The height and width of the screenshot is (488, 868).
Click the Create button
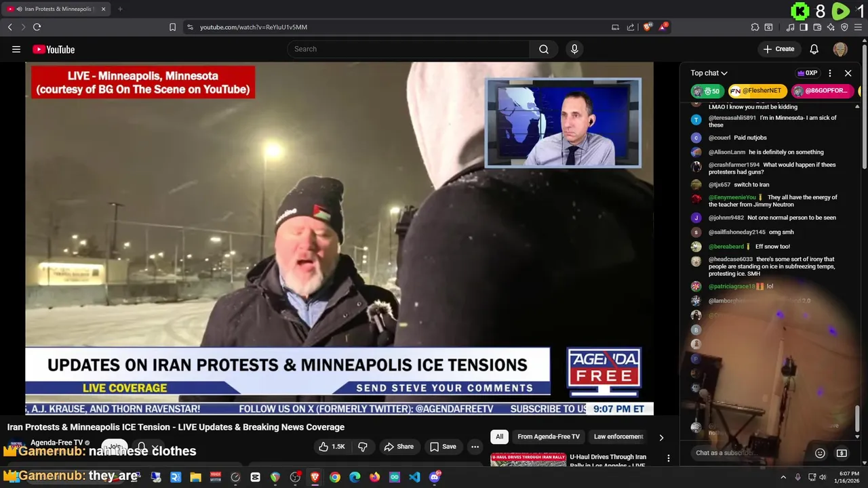(x=778, y=49)
